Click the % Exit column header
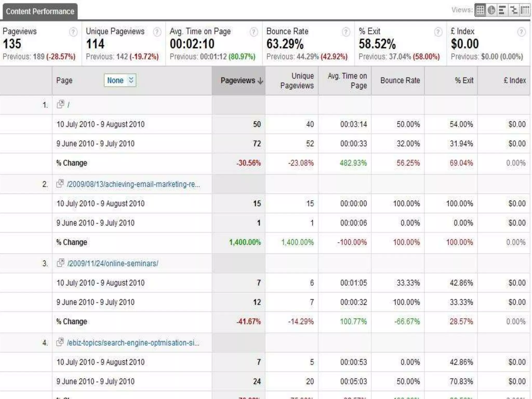 tap(464, 81)
